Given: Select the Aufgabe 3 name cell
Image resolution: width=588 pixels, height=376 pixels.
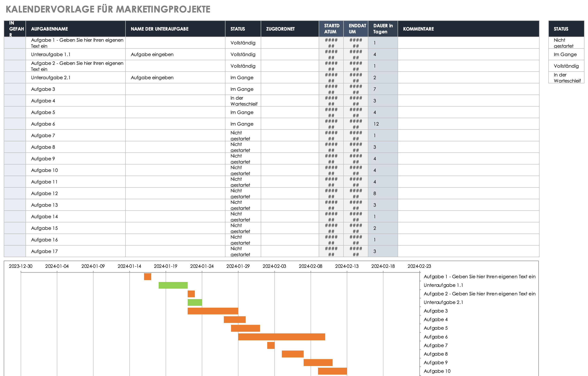Looking at the screenshot, I should 76,89.
